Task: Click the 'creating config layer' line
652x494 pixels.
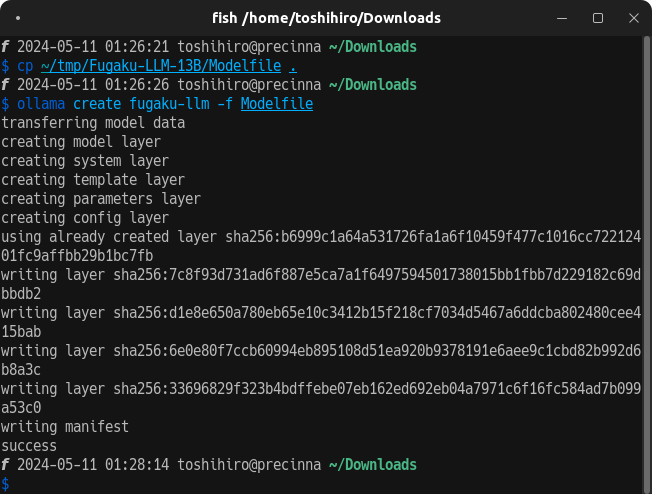Action: [85, 217]
